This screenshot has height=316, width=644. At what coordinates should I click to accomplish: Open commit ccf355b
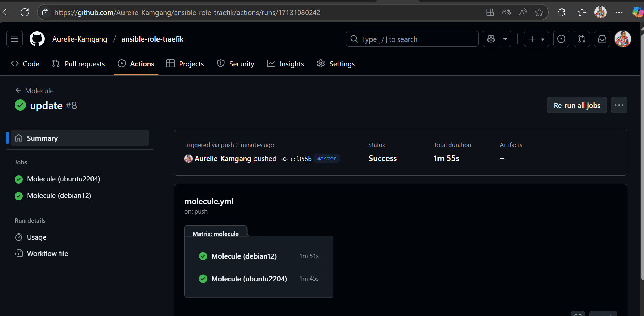pyautogui.click(x=300, y=159)
